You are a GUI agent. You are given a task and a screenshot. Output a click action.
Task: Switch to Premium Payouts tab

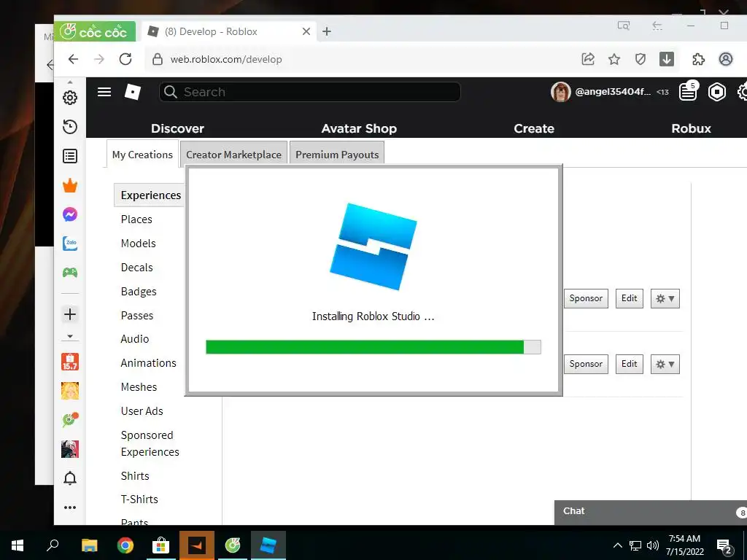pyautogui.click(x=337, y=155)
